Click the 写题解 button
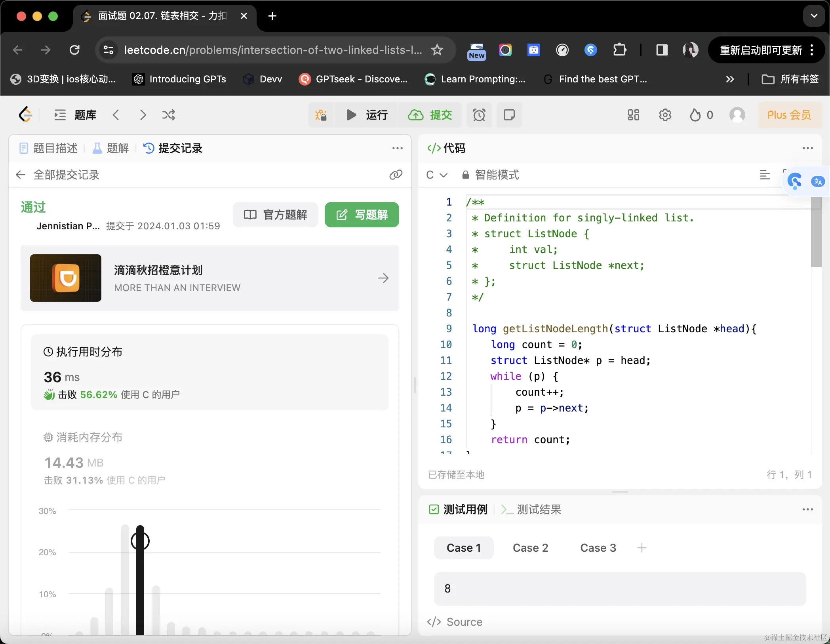The image size is (830, 644). click(362, 215)
